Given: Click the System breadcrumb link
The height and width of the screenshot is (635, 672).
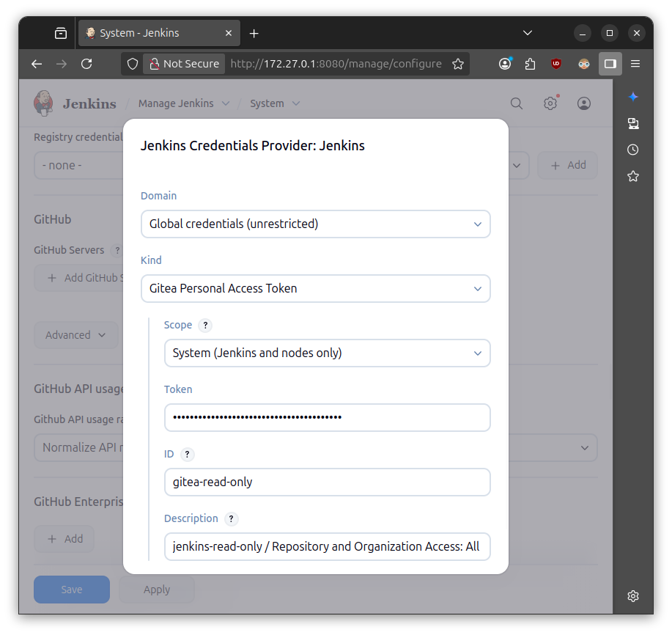Looking at the screenshot, I should 267,103.
